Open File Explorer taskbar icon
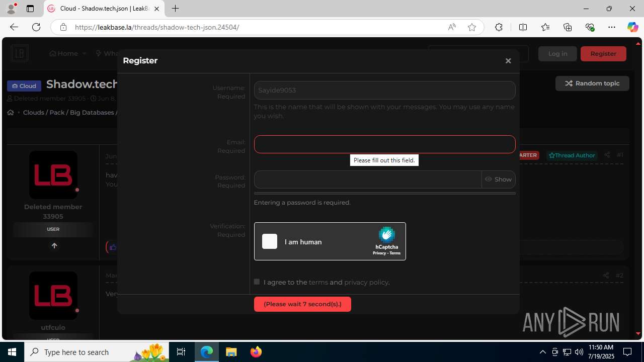The height and width of the screenshot is (362, 644). point(231,352)
